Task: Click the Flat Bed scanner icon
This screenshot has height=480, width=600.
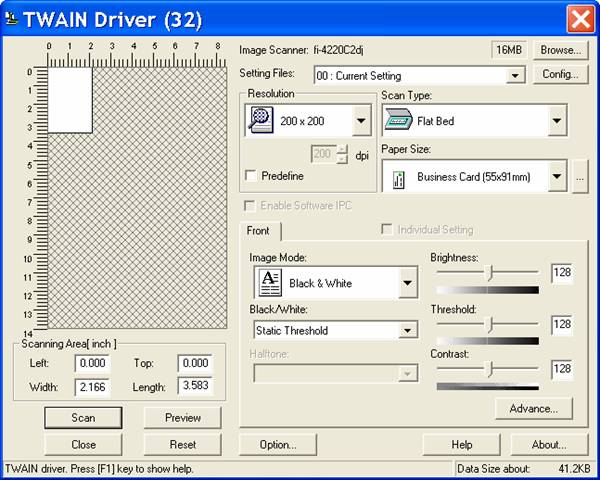Action: [398, 122]
